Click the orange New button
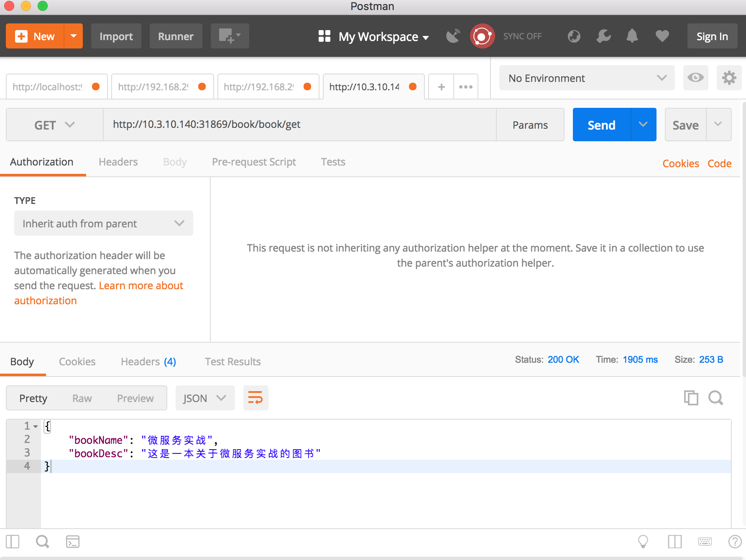746x560 pixels. tap(35, 36)
